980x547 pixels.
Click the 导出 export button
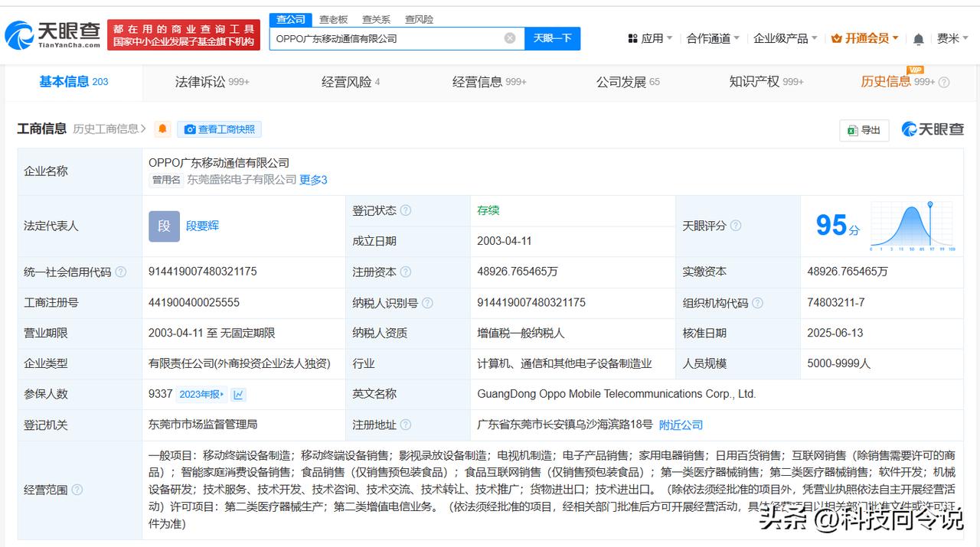(x=864, y=130)
